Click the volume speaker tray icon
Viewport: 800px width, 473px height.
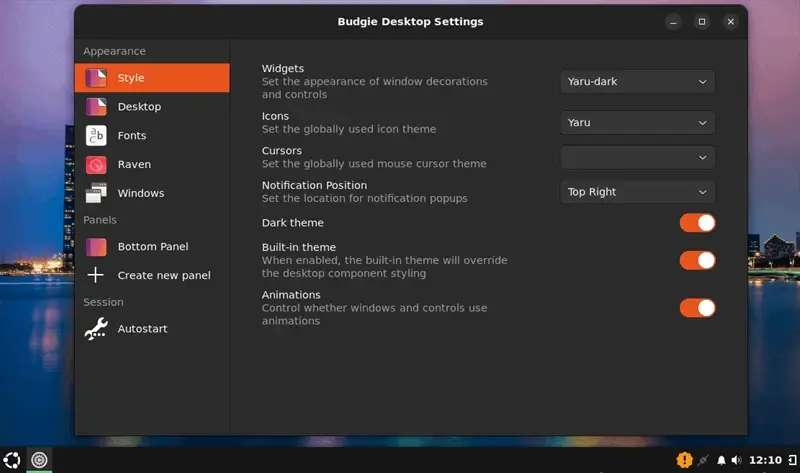pyautogui.click(x=736, y=460)
